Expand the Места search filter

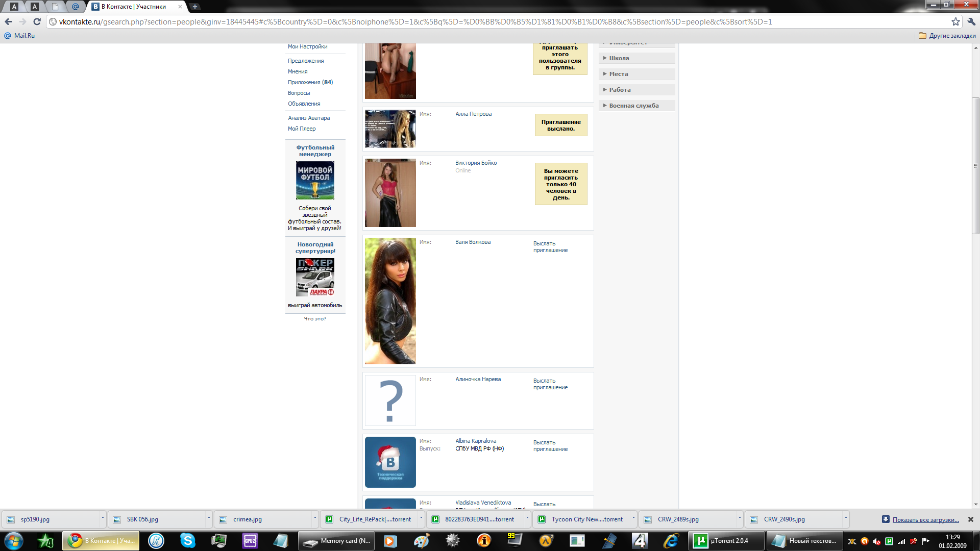click(x=618, y=74)
